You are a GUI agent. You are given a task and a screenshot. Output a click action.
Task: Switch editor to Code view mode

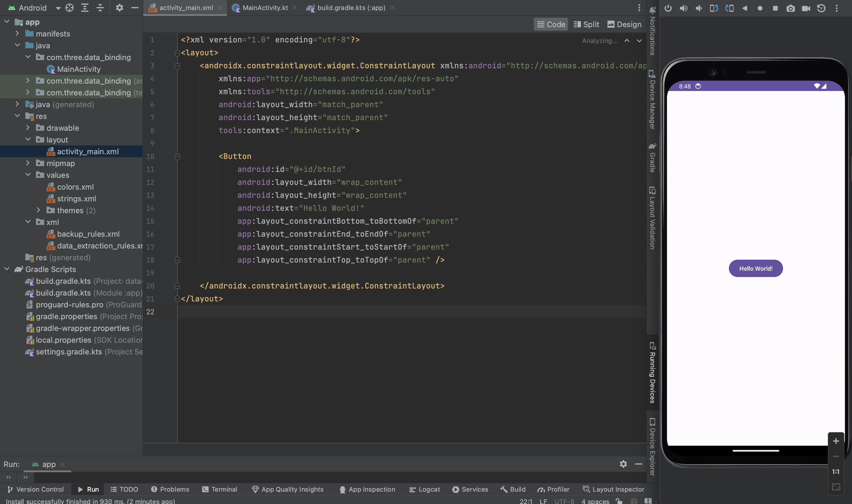pos(551,24)
